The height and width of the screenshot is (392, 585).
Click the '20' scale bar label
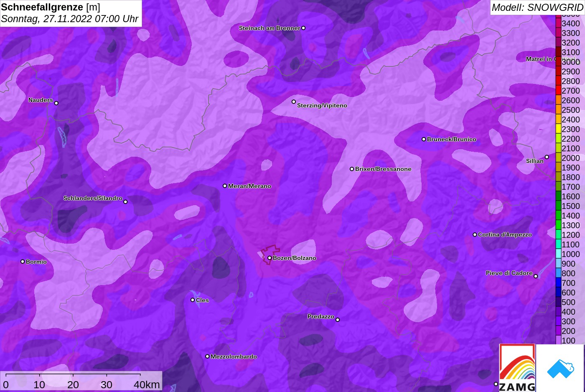(73, 384)
